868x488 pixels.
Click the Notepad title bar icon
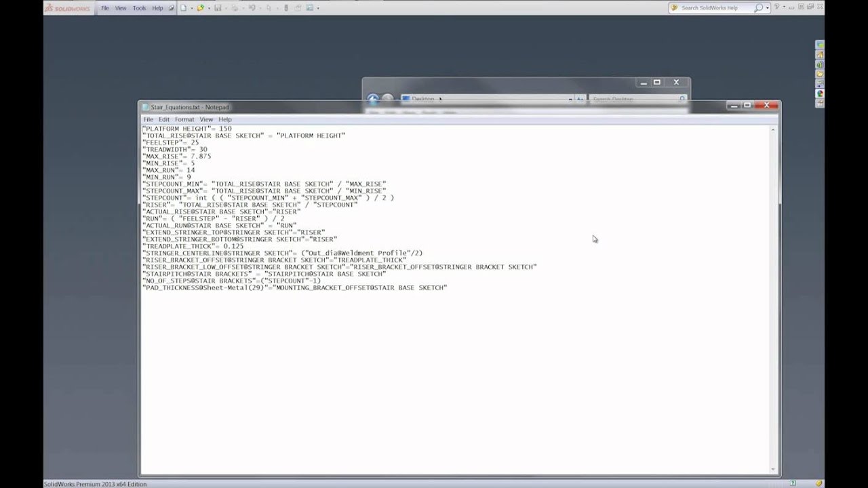(145, 107)
